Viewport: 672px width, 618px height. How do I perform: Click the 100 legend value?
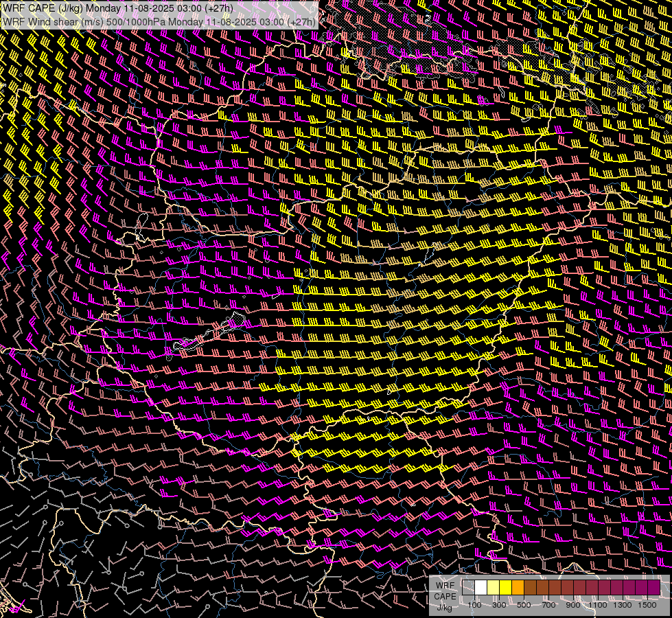pyautogui.click(x=474, y=605)
